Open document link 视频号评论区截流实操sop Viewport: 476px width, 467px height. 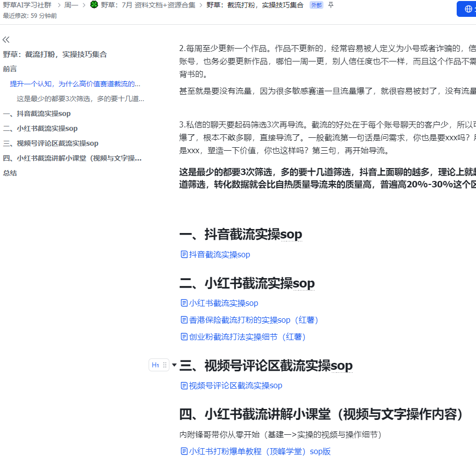tap(236, 386)
